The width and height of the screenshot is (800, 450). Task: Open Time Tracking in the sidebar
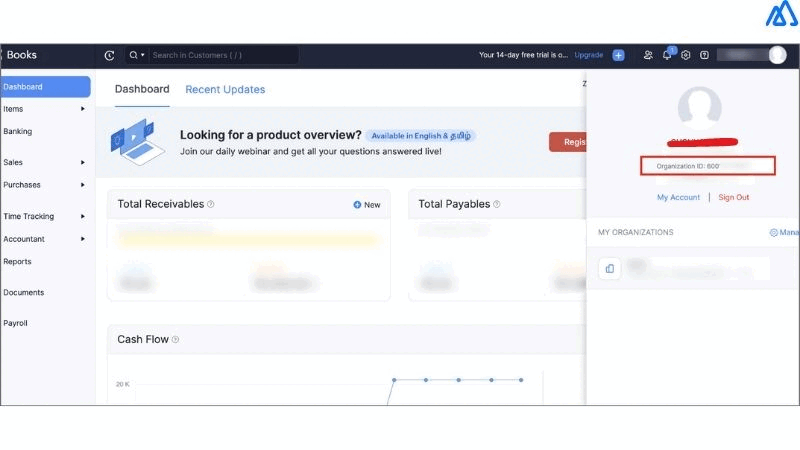pos(29,216)
